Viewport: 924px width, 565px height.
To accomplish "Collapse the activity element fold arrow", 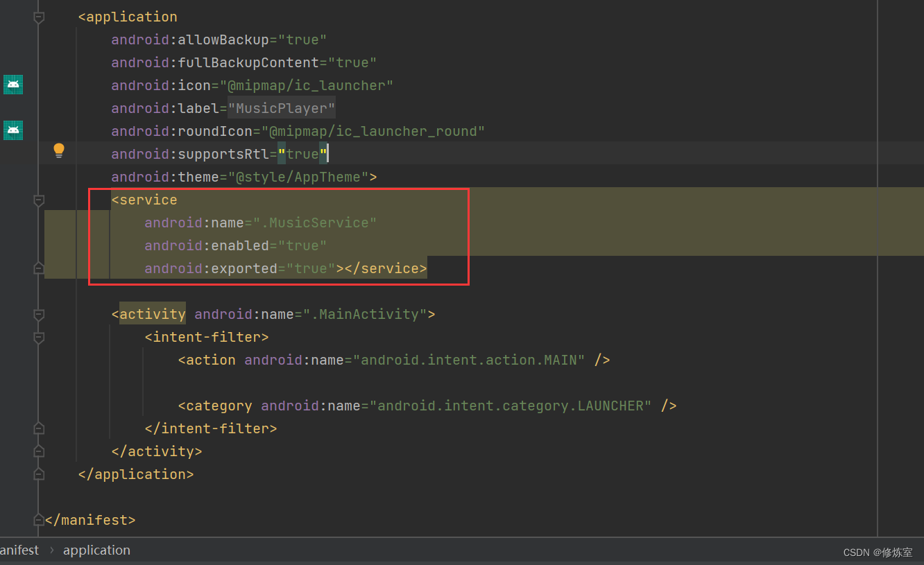I will coord(39,314).
